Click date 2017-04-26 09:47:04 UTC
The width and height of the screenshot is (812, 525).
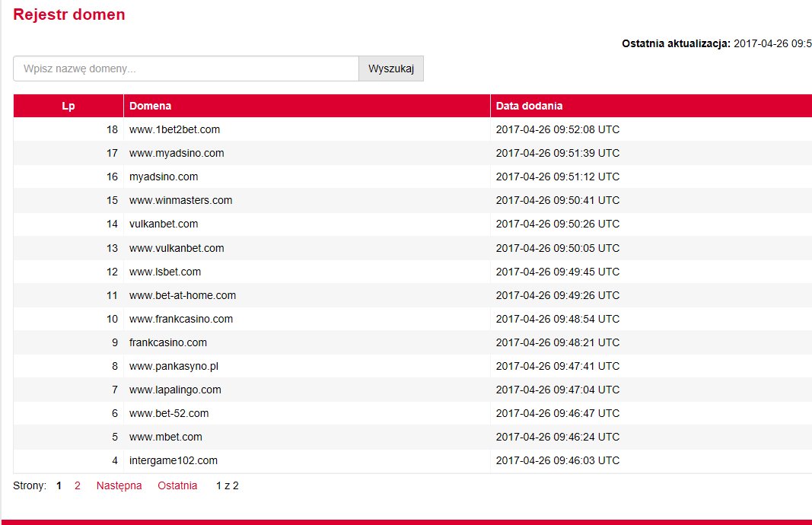coord(558,390)
